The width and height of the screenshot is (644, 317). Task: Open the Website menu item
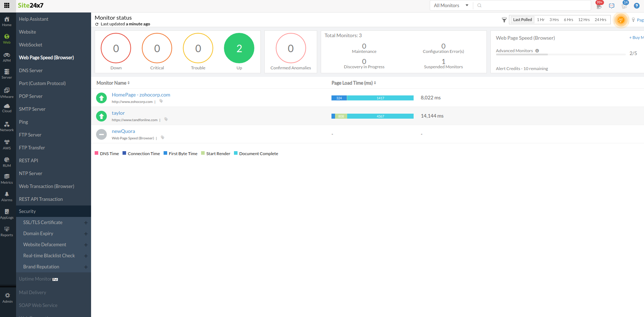[28, 32]
